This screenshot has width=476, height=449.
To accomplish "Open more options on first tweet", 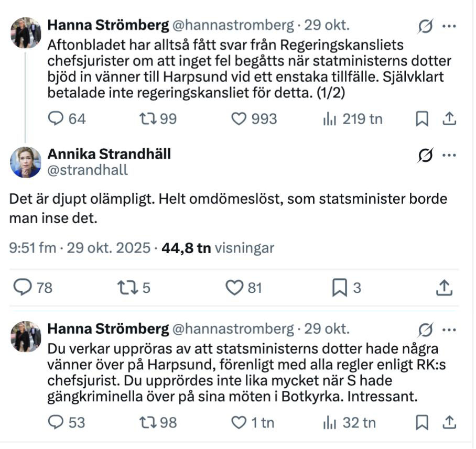I will (x=449, y=26).
